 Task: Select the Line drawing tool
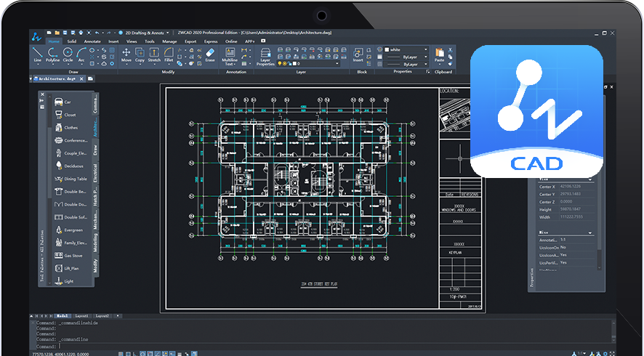pyautogui.click(x=37, y=55)
